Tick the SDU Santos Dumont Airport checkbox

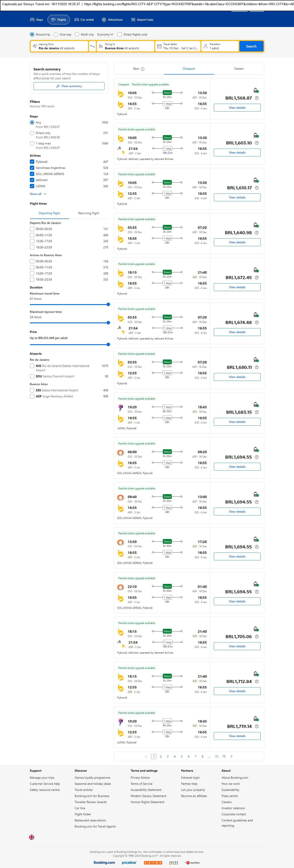[32, 376]
